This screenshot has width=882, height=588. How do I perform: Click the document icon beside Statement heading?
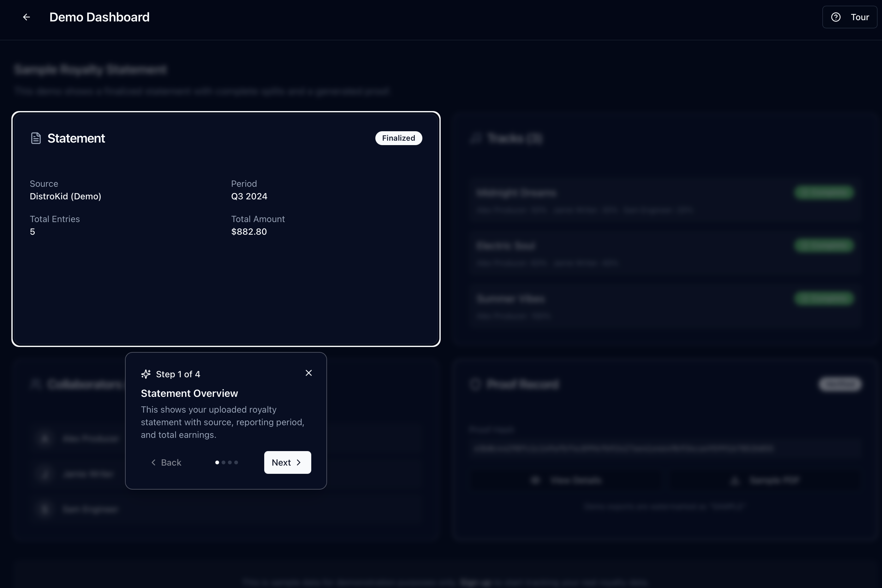click(x=36, y=138)
